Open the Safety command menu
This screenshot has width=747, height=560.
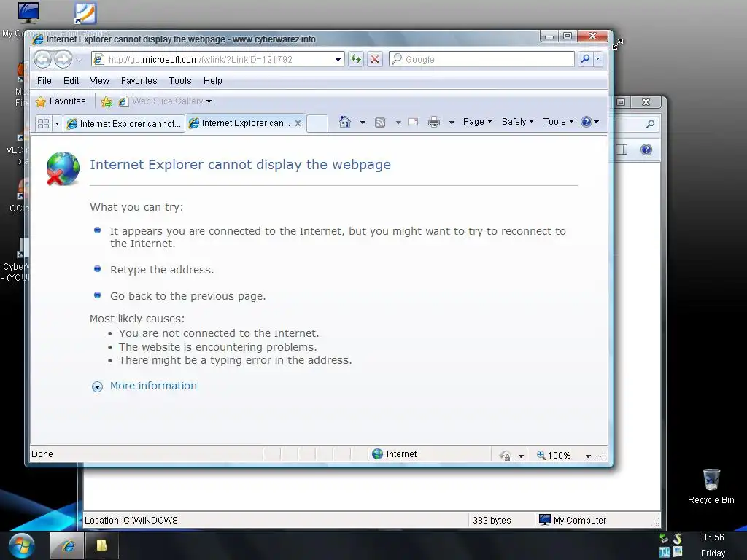[518, 122]
